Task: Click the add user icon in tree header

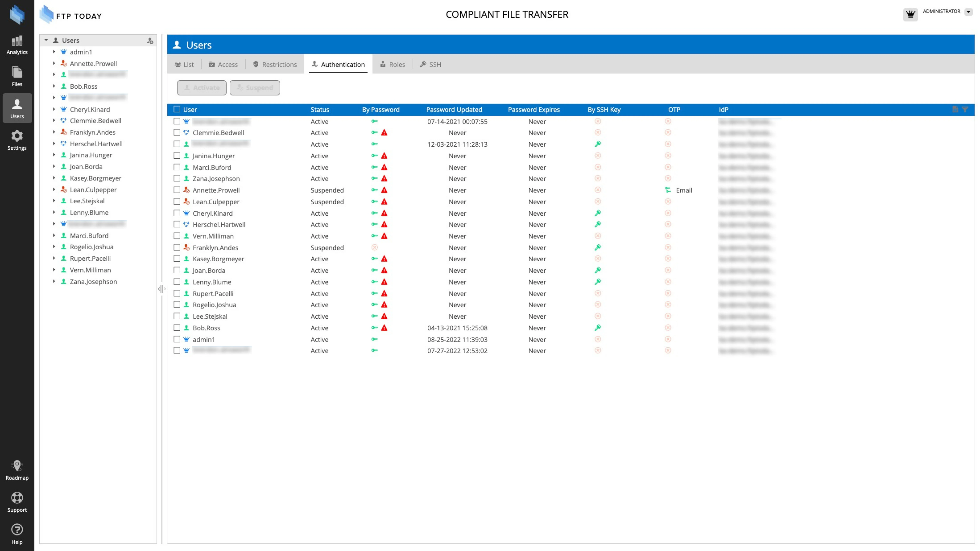Action: pos(150,41)
